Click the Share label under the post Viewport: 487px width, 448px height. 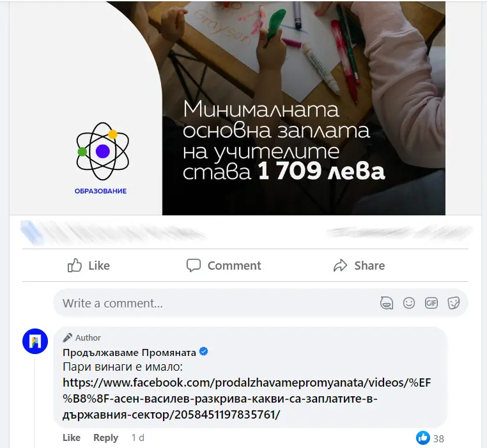[x=369, y=266]
